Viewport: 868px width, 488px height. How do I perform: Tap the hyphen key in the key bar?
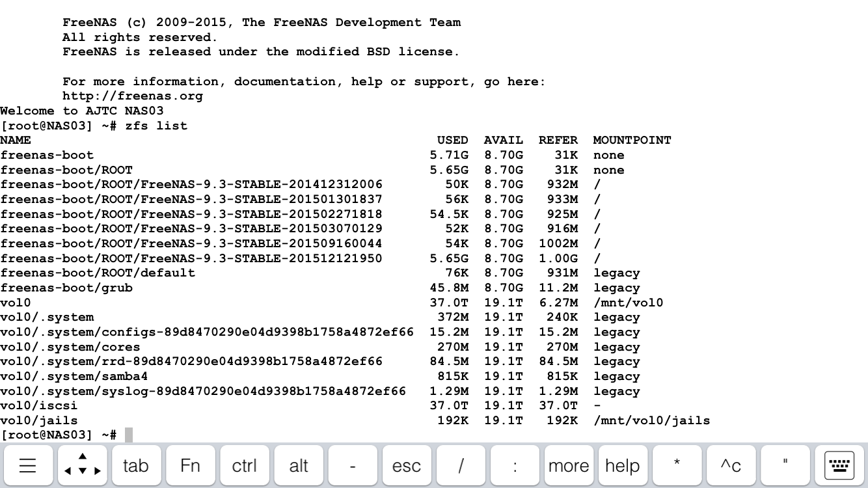[x=352, y=466]
